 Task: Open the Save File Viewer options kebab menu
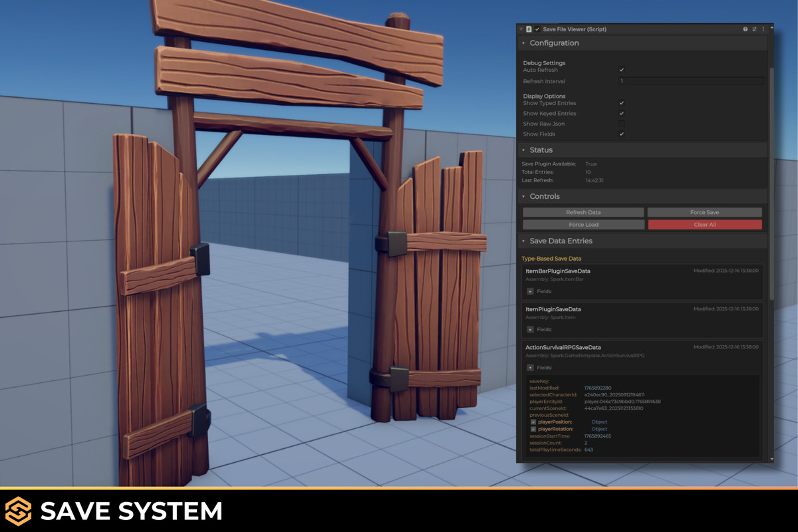(x=762, y=29)
